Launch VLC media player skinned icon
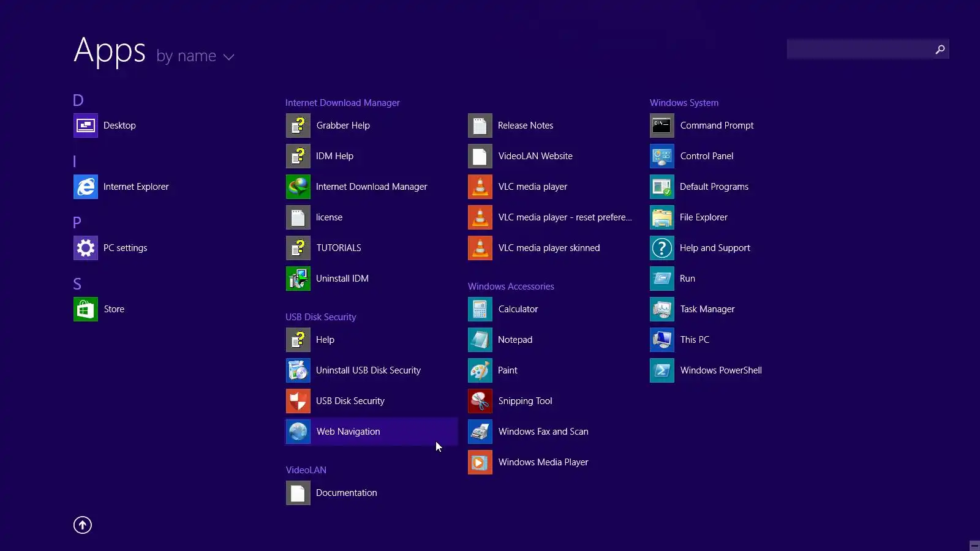The height and width of the screenshot is (551, 980). click(x=480, y=248)
